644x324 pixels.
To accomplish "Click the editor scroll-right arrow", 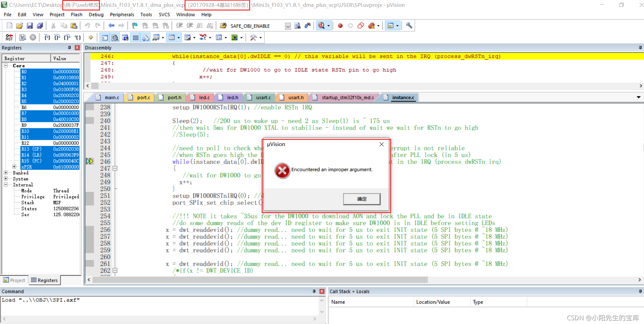I will [x=639, y=280].
